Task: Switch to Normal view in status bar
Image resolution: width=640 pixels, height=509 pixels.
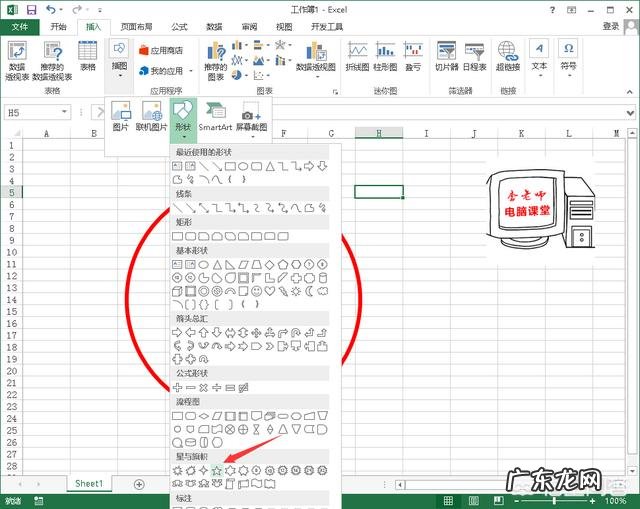Action: [x=449, y=500]
